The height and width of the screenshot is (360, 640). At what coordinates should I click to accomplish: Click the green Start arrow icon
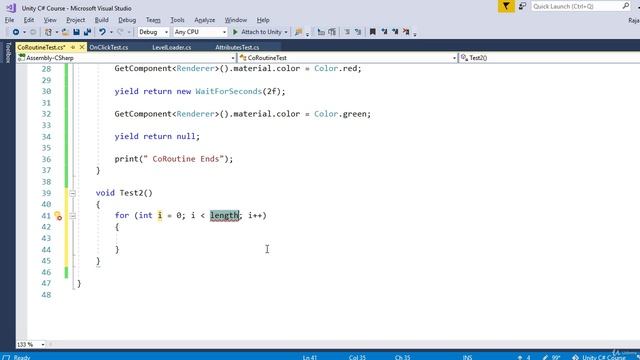point(235,32)
